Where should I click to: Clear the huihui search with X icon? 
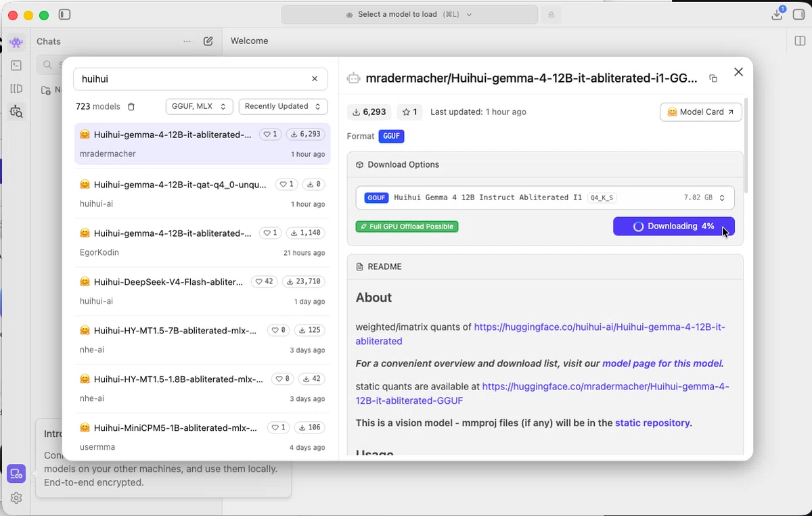[x=315, y=78]
